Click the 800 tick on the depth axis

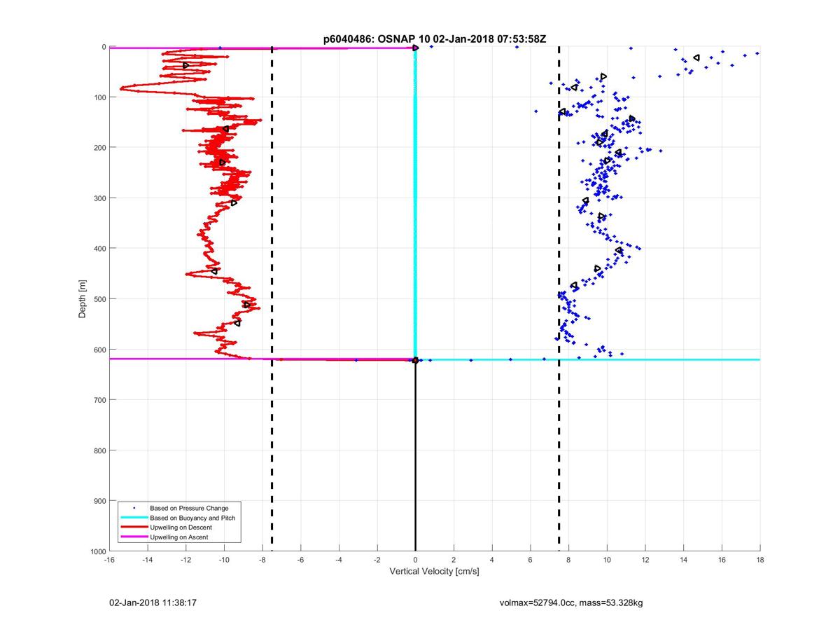(99, 450)
